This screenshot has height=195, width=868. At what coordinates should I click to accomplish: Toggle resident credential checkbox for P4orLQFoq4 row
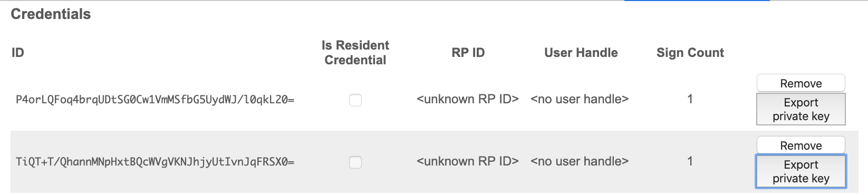(355, 100)
